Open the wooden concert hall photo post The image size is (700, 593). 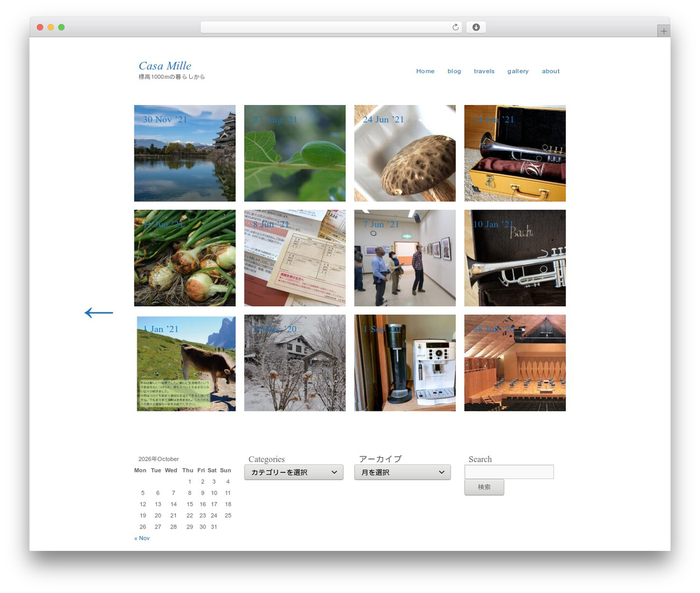click(515, 363)
